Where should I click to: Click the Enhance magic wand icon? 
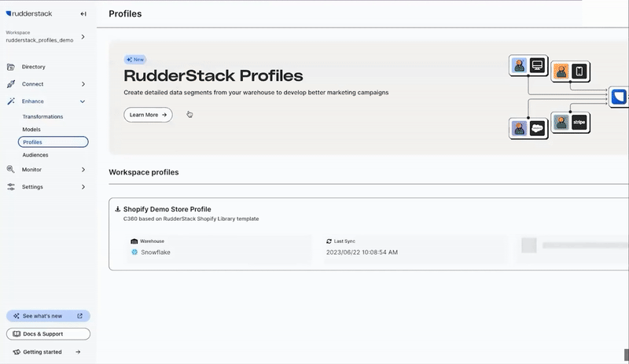11,101
